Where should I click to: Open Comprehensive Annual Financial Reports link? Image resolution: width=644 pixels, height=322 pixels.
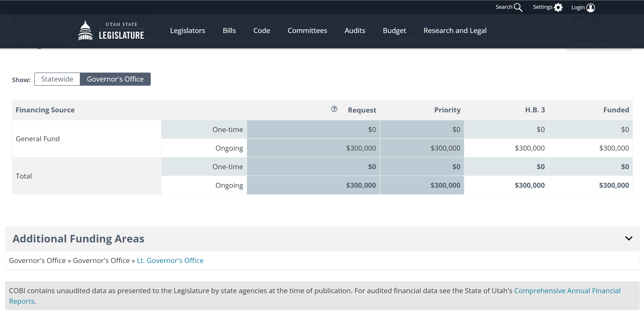(x=567, y=291)
